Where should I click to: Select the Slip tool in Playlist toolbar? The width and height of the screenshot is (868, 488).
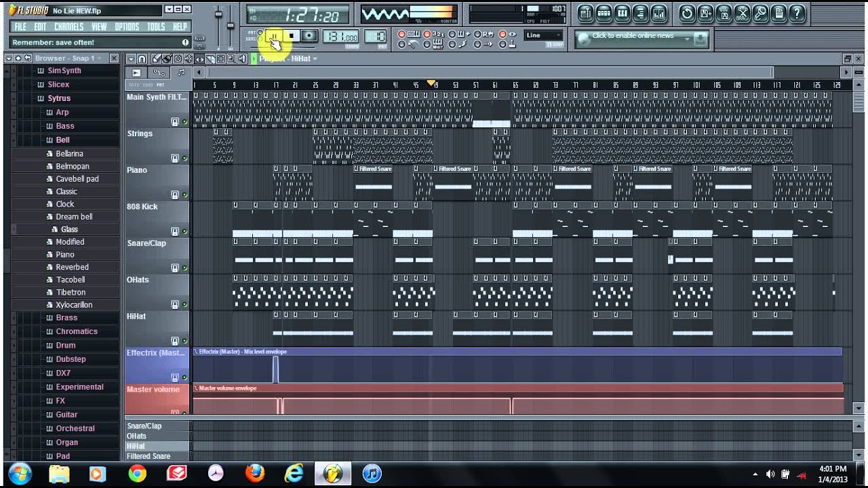[x=199, y=59]
